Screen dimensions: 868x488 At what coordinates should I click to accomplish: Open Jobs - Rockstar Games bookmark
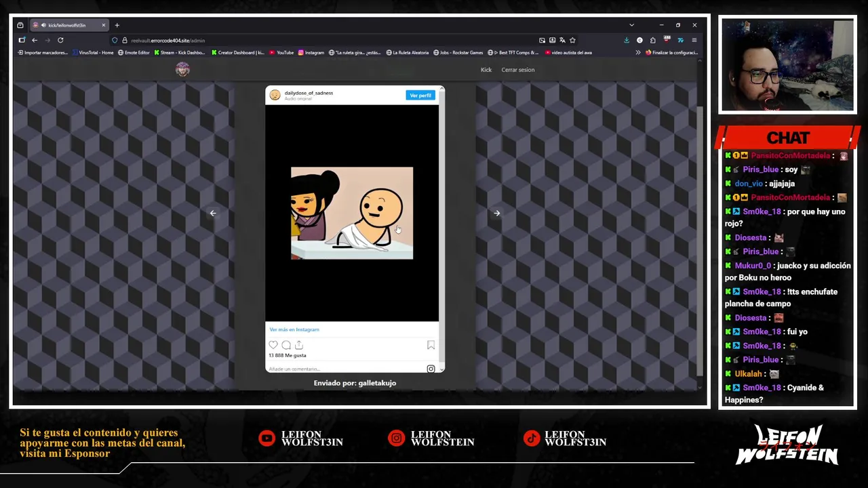click(458, 52)
